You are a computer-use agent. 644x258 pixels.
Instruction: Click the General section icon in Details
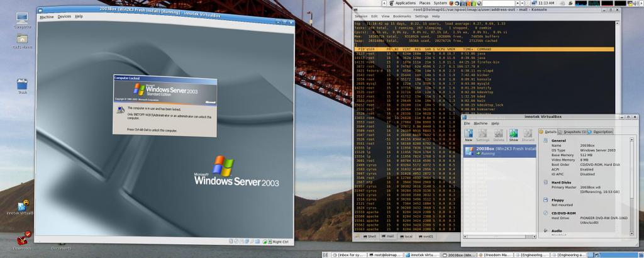[545, 140]
